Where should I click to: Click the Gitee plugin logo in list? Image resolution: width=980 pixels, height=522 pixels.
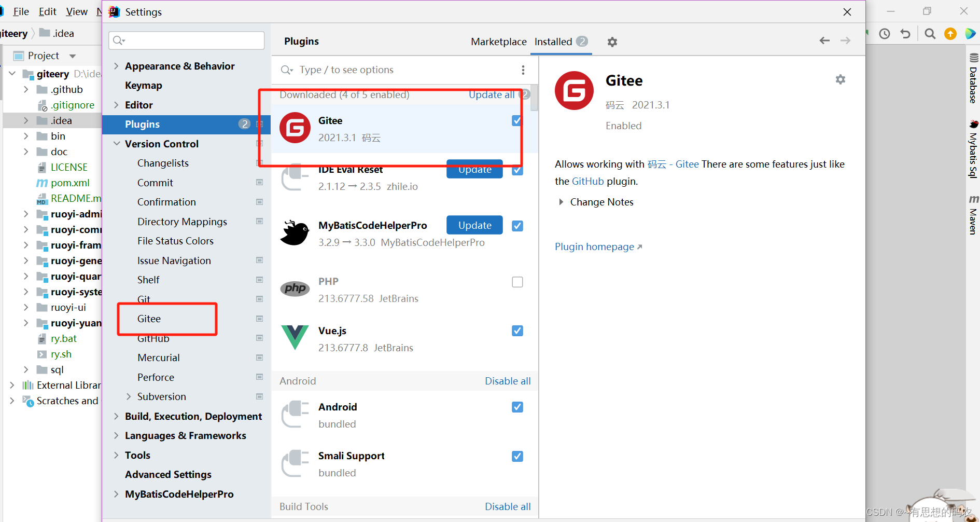point(295,128)
